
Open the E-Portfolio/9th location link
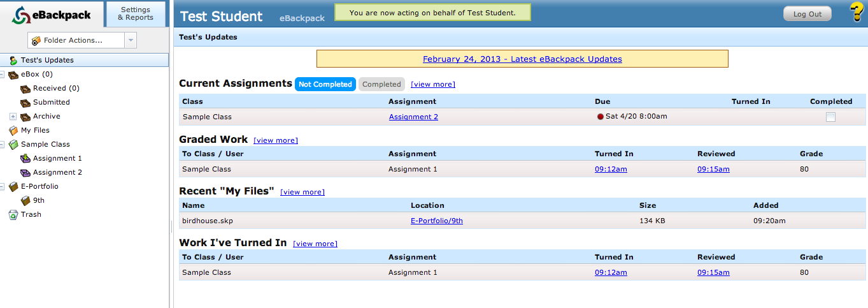(437, 221)
